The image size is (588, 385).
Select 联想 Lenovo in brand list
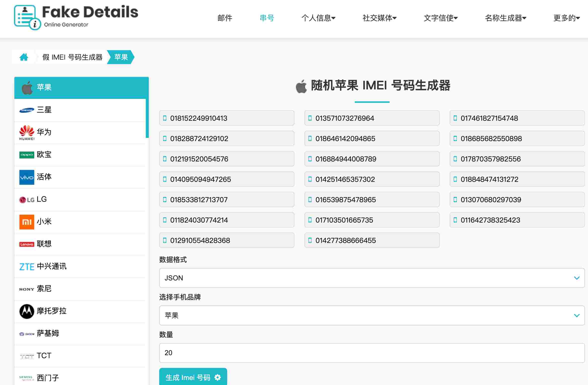[44, 244]
